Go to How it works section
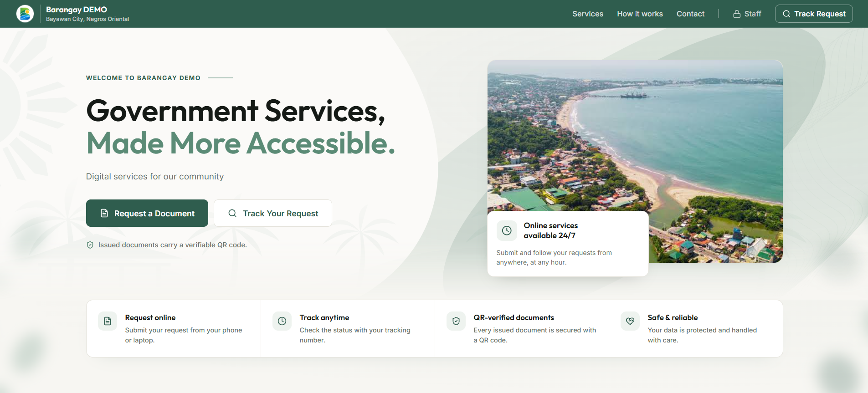This screenshot has height=393, width=868. click(x=640, y=14)
